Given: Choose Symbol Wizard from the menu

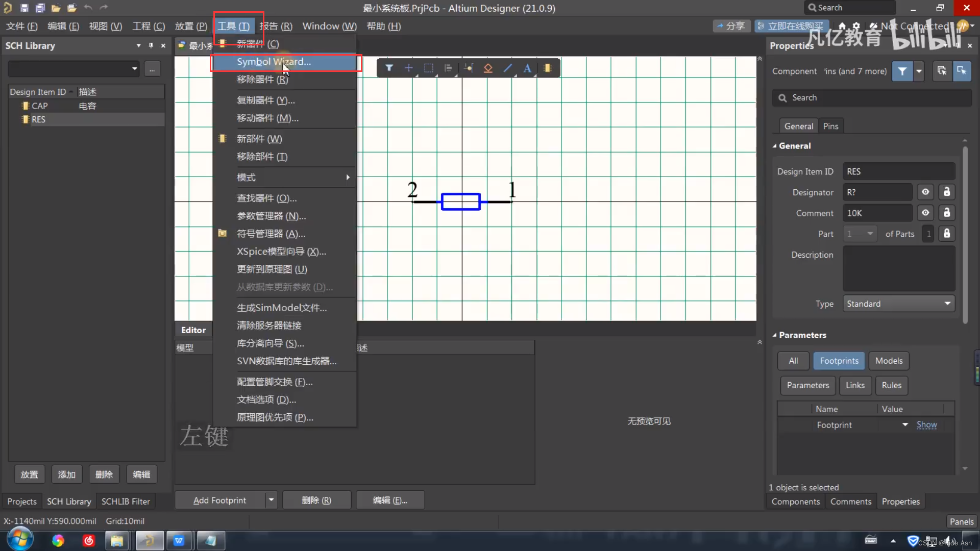Looking at the screenshot, I should click(284, 62).
